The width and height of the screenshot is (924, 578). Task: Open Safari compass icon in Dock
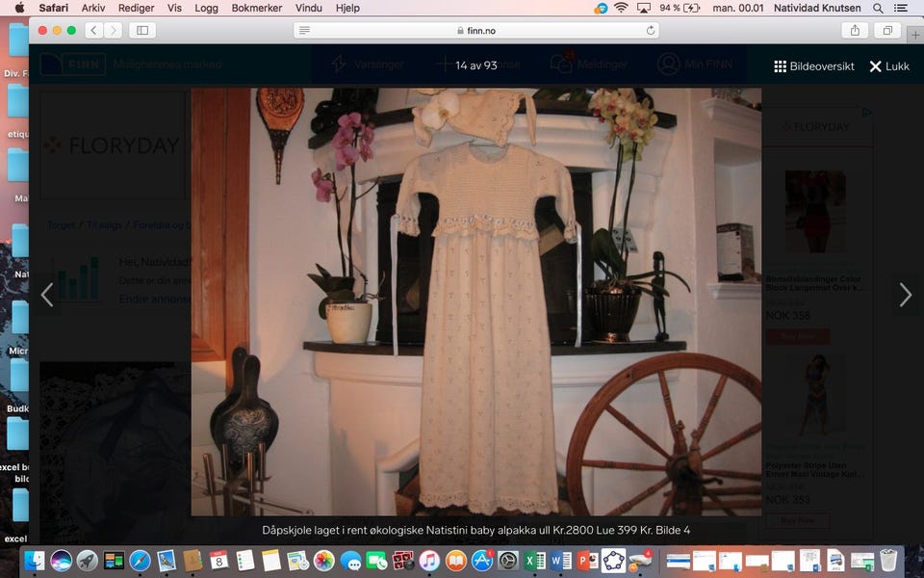pyautogui.click(x=140, y=561)
